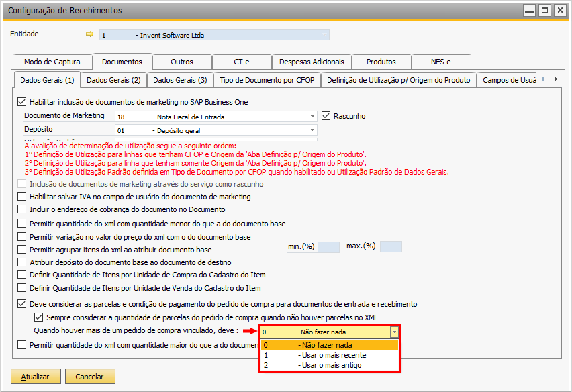572x392 pixels.
Task: Click the yellow link arrow beside Entidade
Action: pos(90,34)
